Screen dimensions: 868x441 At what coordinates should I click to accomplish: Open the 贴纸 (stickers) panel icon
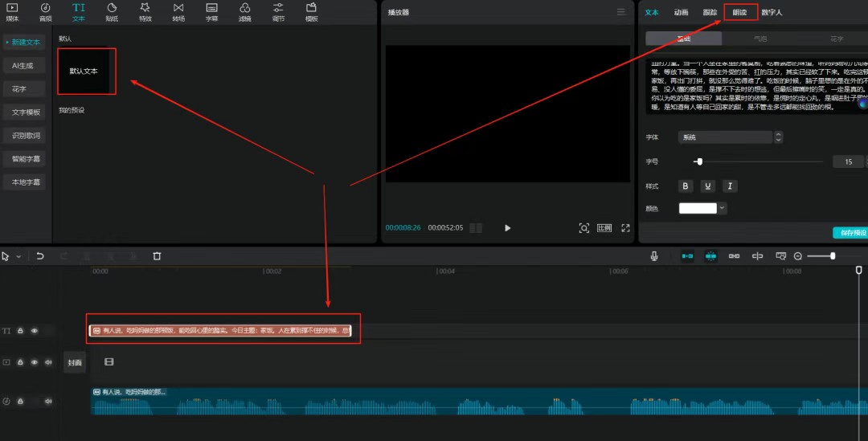[112, 11]
